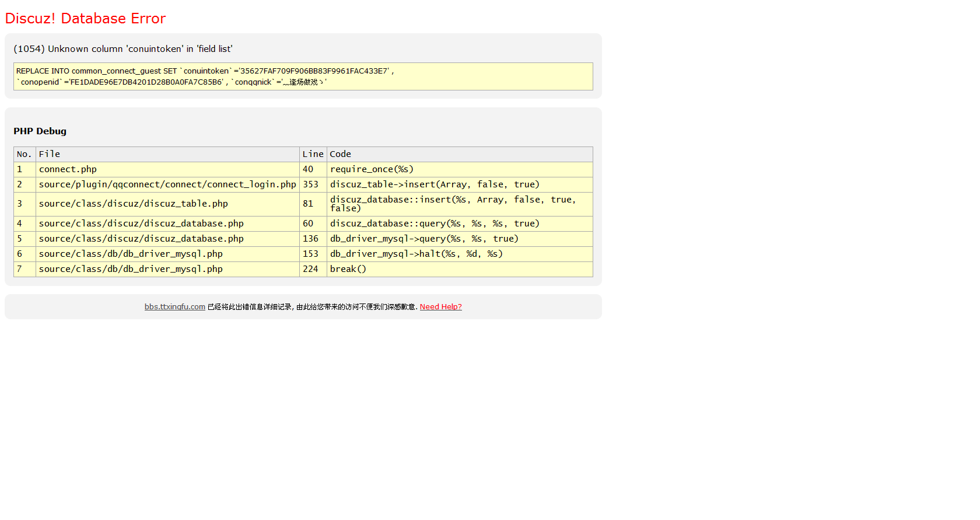
Task: Click the Need Help? link
Action: [x=440, y=307]
